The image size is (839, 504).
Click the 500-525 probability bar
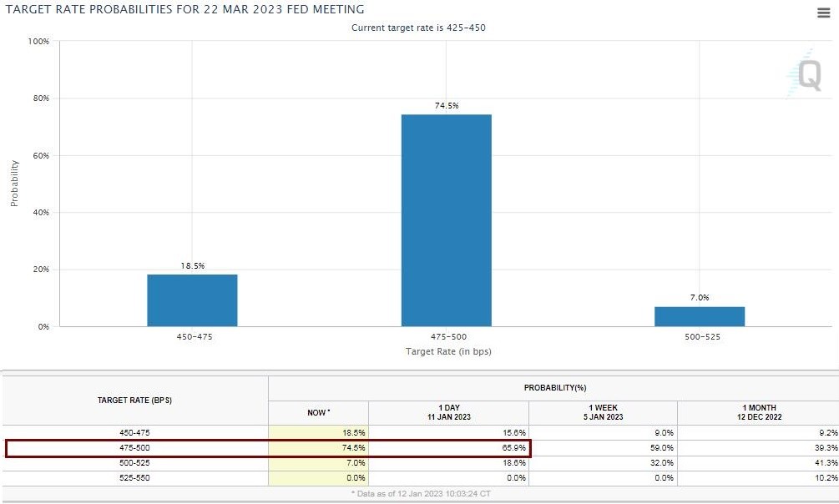tap(700, 316)
